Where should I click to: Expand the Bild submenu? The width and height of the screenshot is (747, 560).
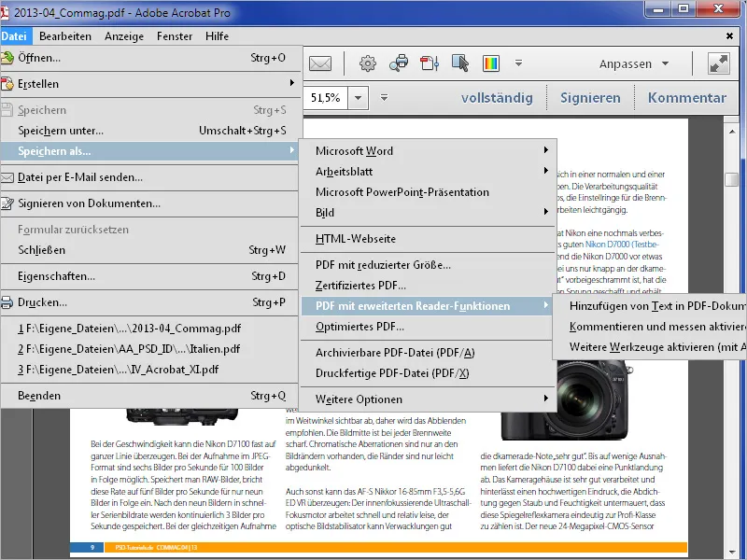546,212
